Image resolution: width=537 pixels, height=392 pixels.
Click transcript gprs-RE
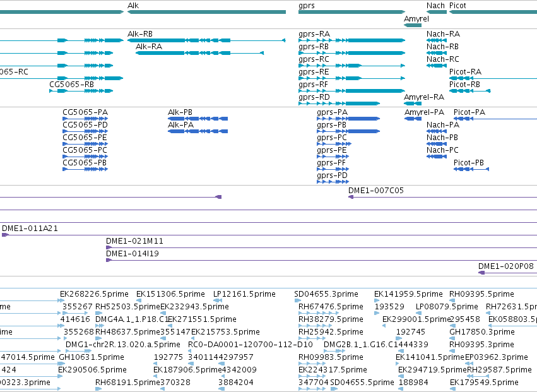click(314, 73)
